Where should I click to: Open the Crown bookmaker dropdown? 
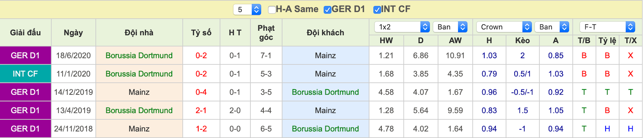coord(504,27)
